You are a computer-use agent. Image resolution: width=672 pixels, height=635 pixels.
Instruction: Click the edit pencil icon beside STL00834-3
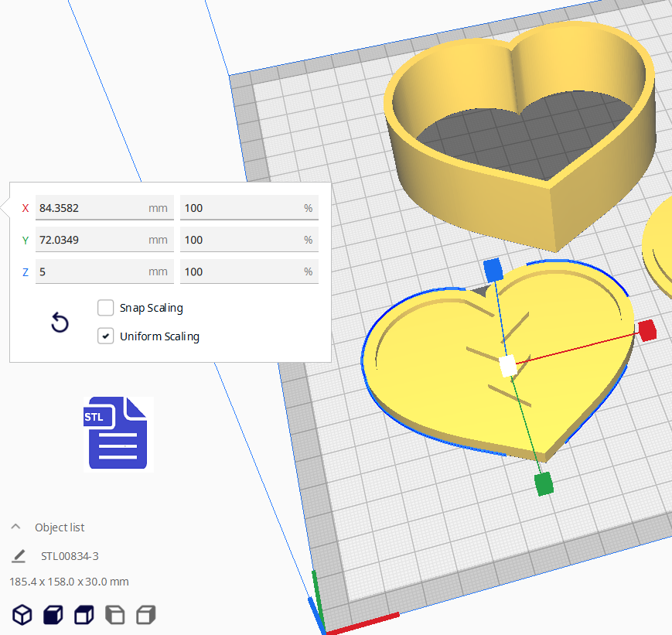(17, 555)
